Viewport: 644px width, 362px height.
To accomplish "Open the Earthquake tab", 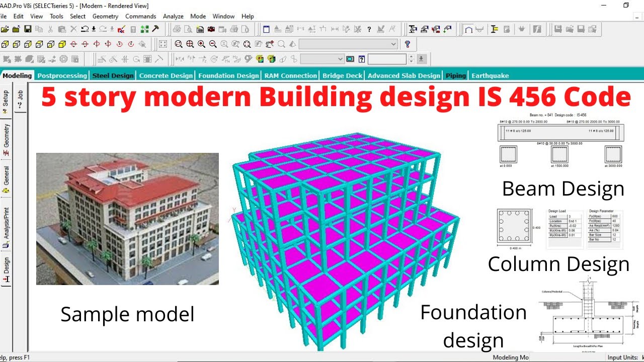I will (x=490, y=75).
